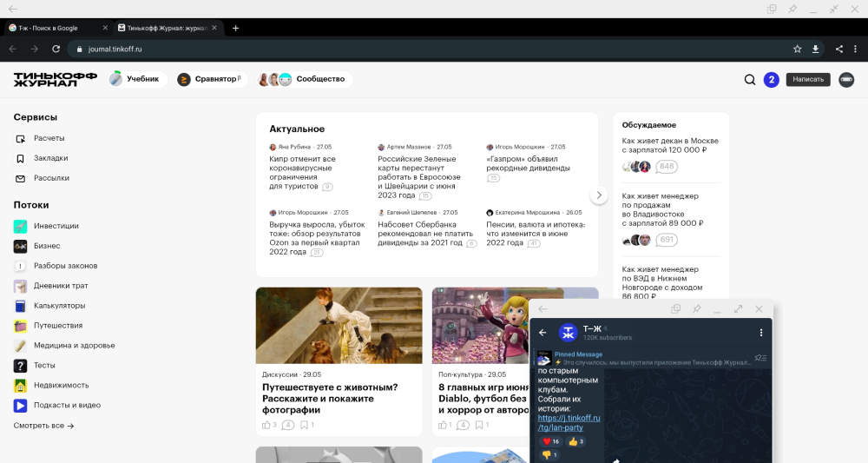868x463 pixels.
Task: Click the search magnifier icon in header
Action: [x=750, y=80]
